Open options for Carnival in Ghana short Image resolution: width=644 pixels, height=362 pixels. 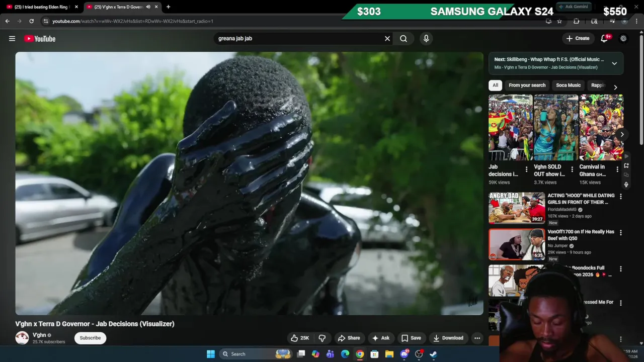coord(617,169)
